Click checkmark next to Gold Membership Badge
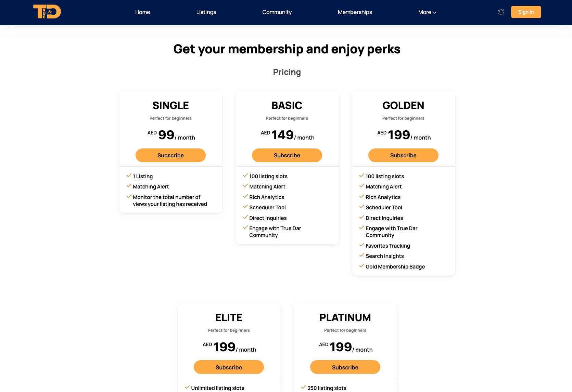Screen dimensions: 572x392 [x=362, y=266]
